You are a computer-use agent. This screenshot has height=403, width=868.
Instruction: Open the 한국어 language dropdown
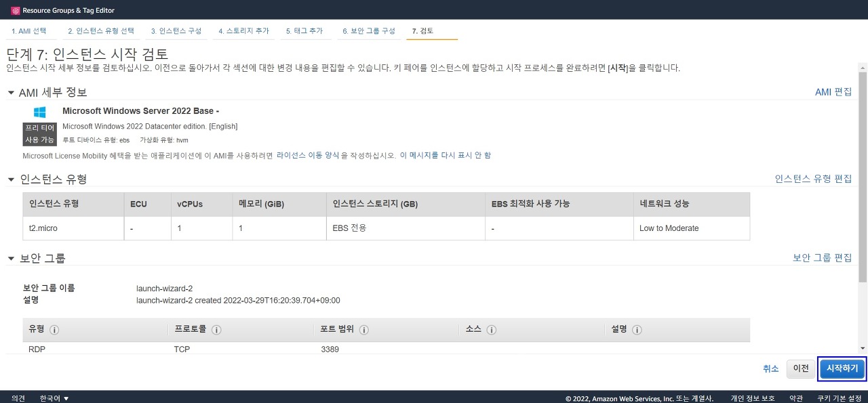[54, 398]
